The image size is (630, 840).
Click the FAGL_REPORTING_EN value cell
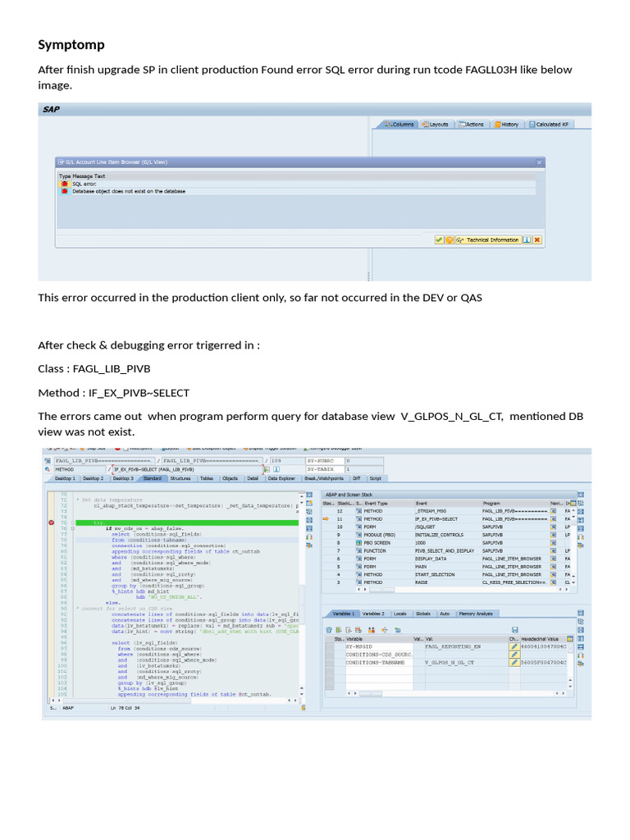(466, 647)
